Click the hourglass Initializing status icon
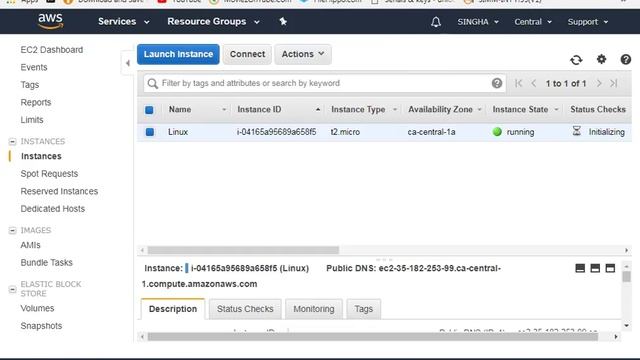The width and height of the screenshot is (640, 360). pos(576,131)
